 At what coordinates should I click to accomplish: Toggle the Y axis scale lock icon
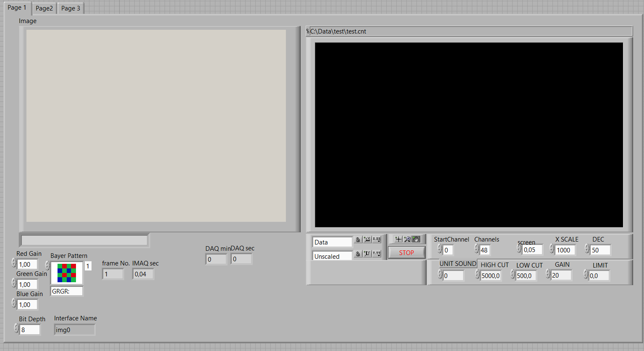tap(358, 254)
